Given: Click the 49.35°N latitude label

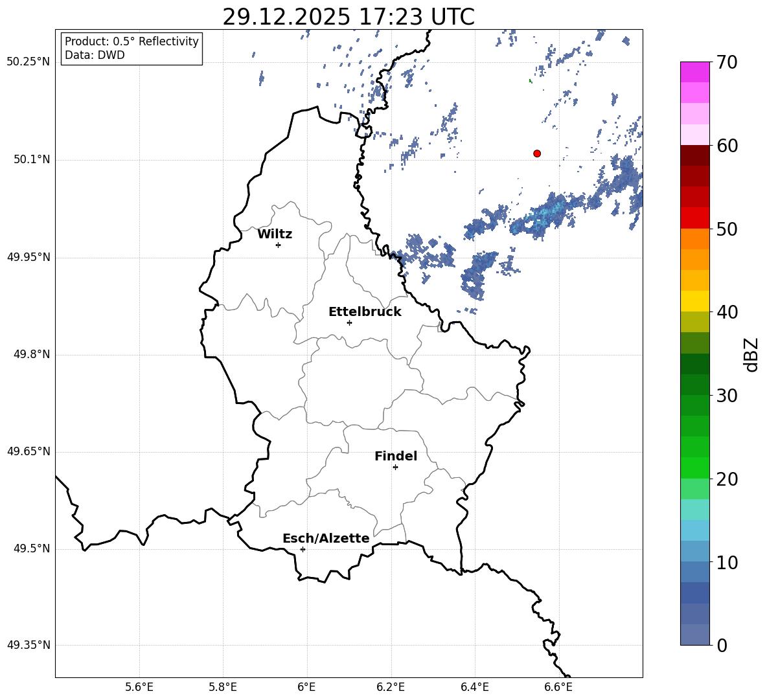Looking at the screenshot, I should 29,645.
